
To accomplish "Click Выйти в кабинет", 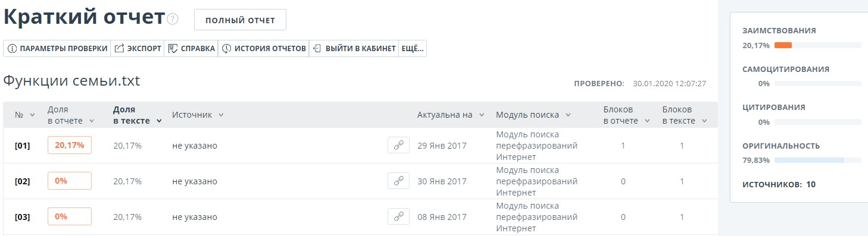I will [354, 49].
